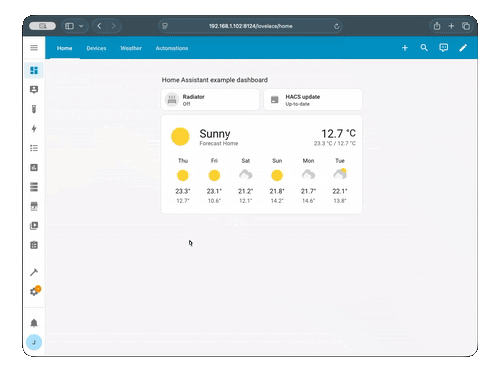The image size is (500, 386).
Task: Click the Sun high of 21.8°
Action: 277,191
